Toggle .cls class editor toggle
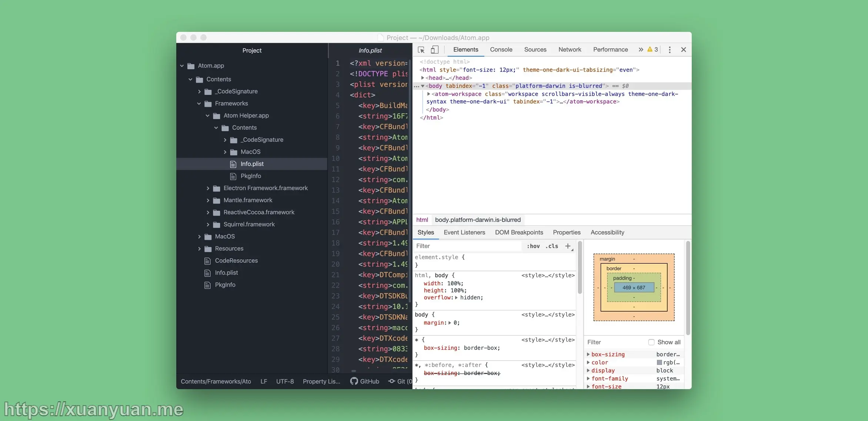 pos(551,245)
